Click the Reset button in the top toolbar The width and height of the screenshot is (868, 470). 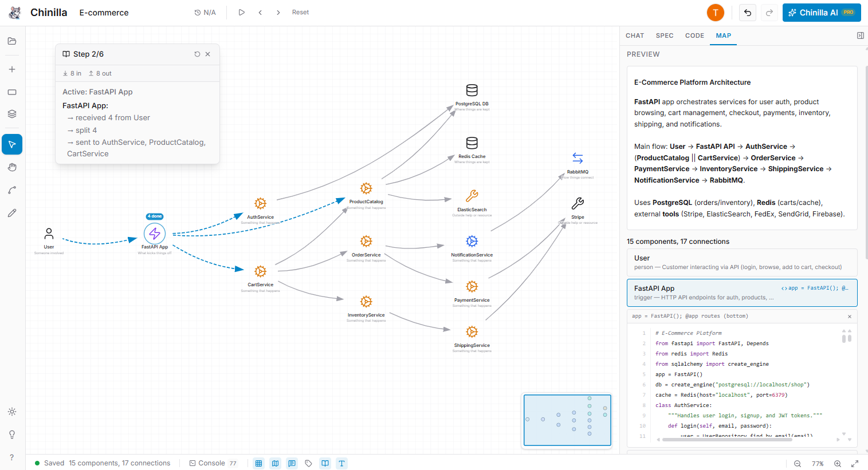tap(300, 12)
